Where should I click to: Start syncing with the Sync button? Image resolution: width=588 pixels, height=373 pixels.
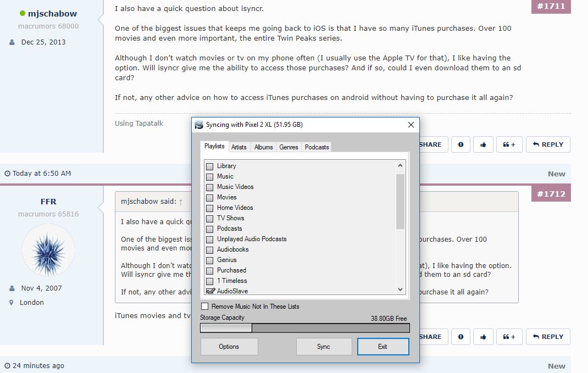click(324, 347)
